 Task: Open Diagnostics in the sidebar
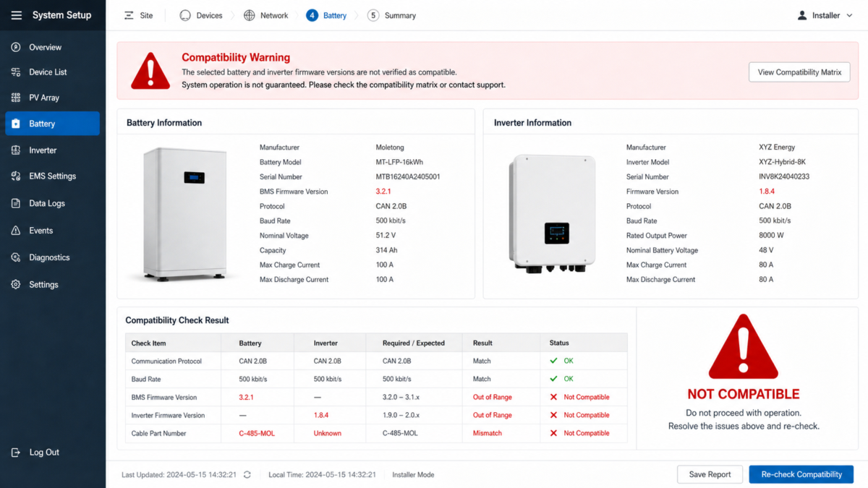coord(52,257)
